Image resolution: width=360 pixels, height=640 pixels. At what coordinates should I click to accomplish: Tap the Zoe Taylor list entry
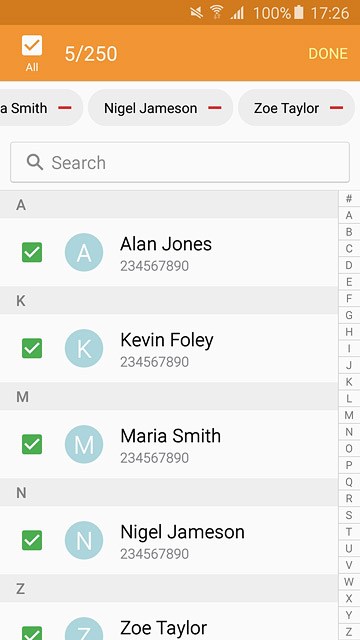(169, 621)
